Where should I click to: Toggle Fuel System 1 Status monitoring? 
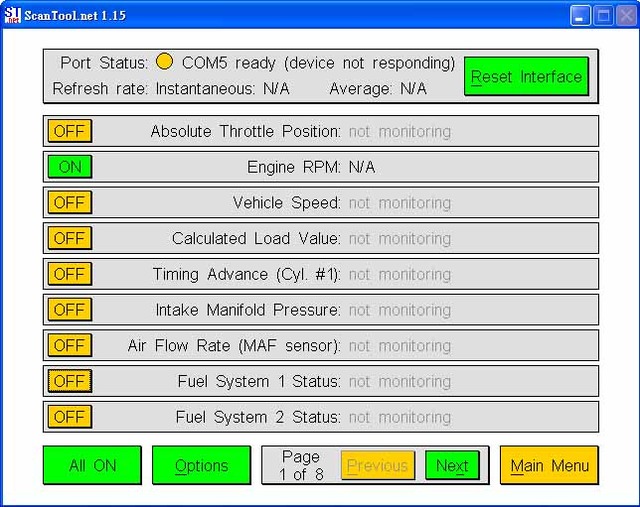[69, 381]
